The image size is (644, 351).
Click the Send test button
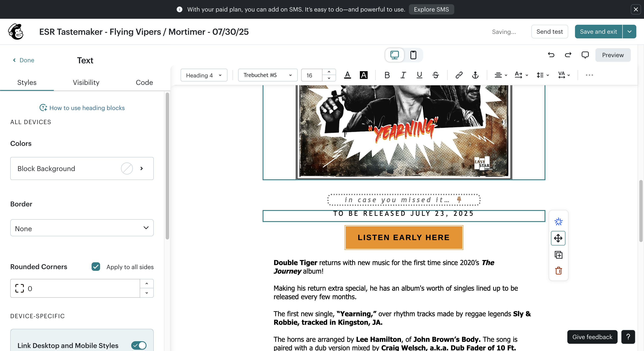pyautogui.click(x=549, y=32)
